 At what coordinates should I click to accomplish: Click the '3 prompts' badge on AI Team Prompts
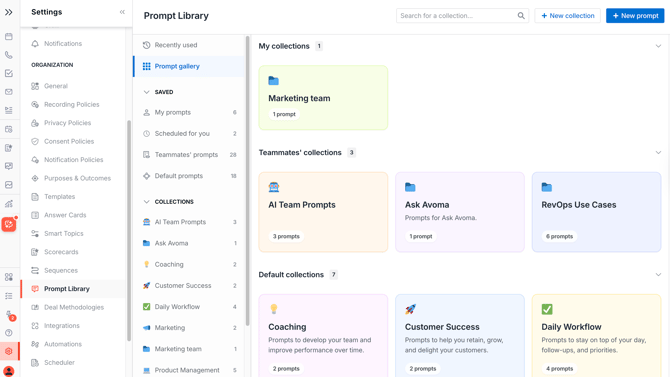tap(286, 236)
